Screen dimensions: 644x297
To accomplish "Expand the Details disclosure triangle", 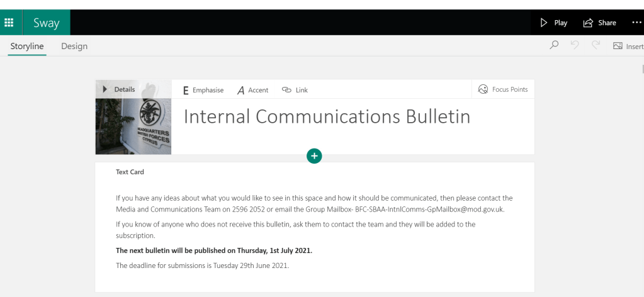I will pyautogui.click(x=105, y=89).
